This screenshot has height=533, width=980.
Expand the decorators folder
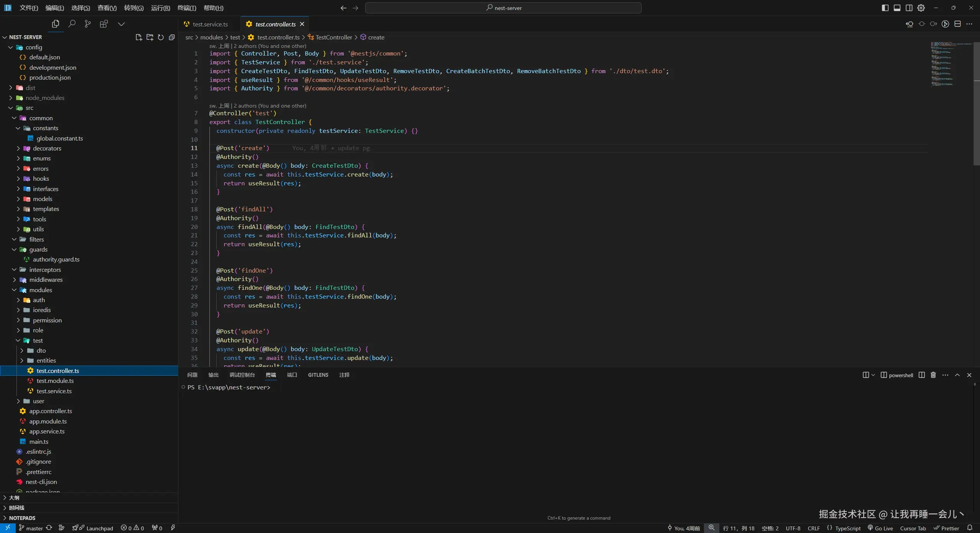point(47,148)
